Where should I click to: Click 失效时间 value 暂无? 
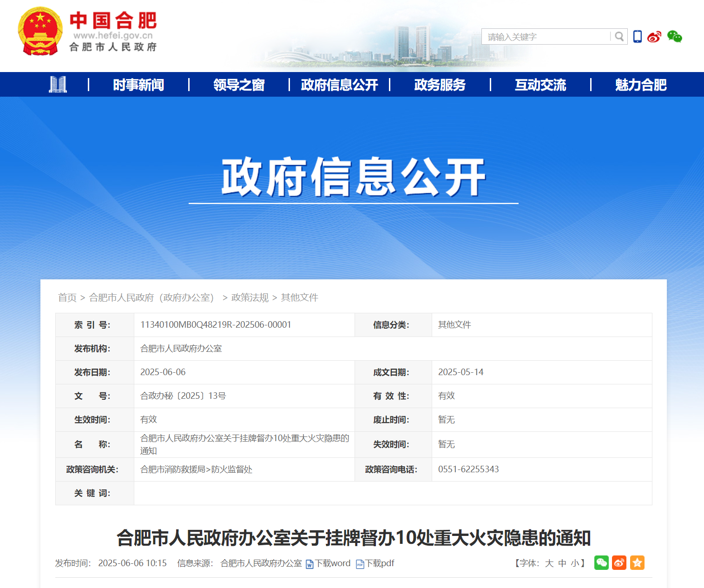tap(447, 444)
